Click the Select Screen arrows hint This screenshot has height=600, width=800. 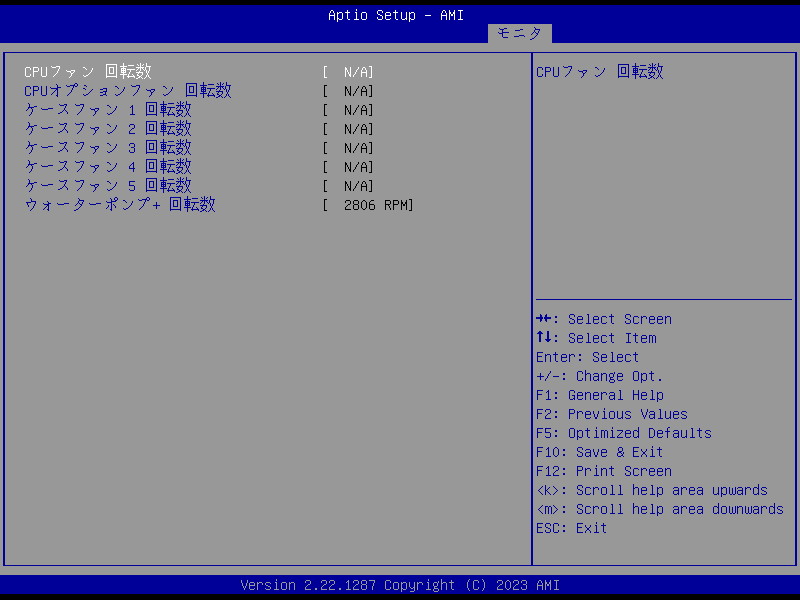(604, 319)
